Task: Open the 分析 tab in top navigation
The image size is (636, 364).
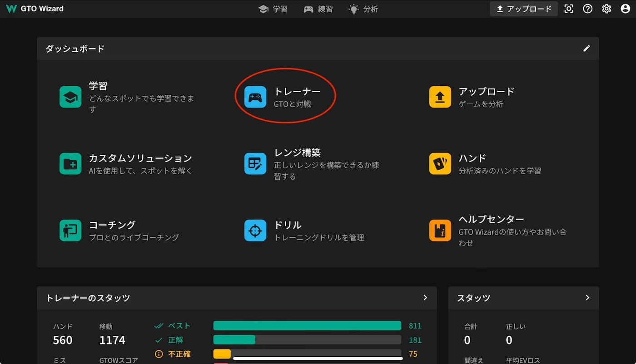Action: tap(363, 9)
